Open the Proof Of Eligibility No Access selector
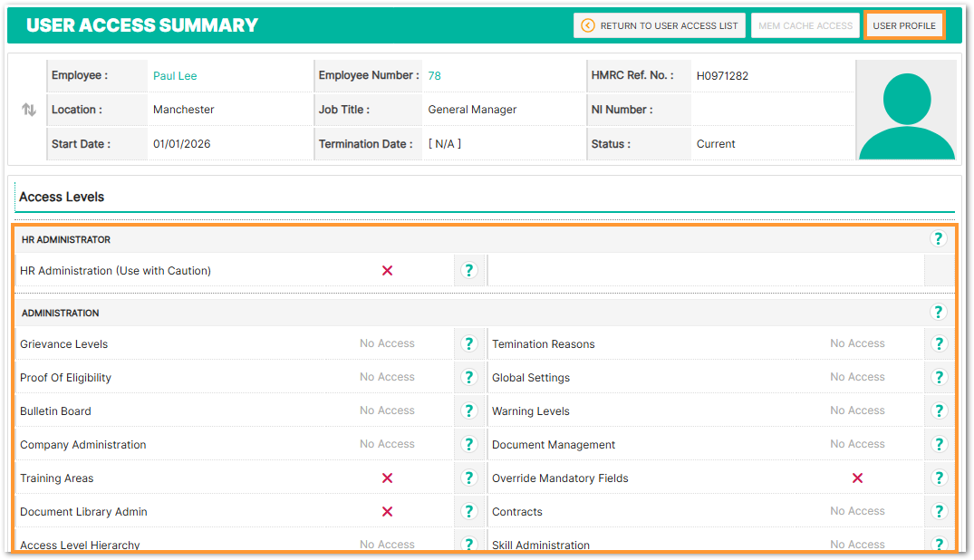Screen dimensions: 974x560 click(387, 377)
